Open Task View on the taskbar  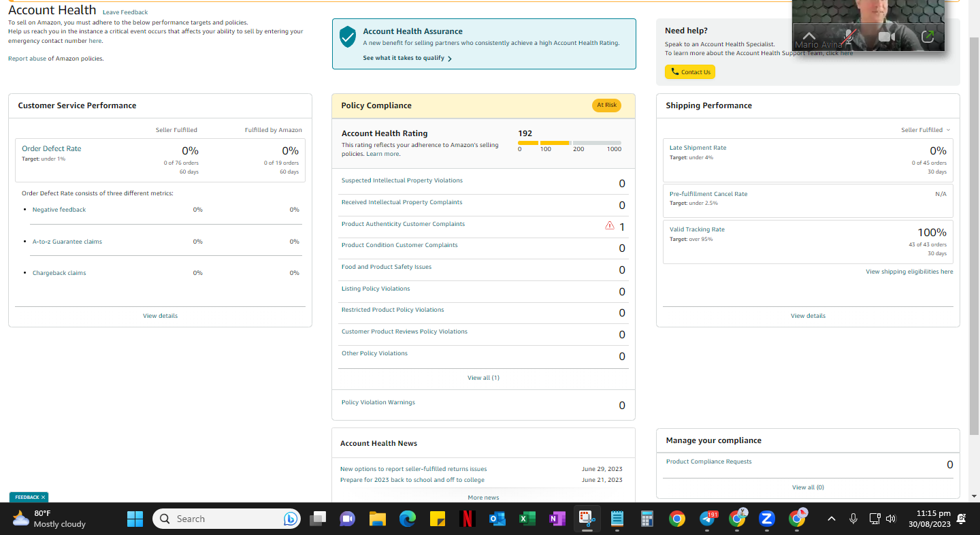click(317, 519)
